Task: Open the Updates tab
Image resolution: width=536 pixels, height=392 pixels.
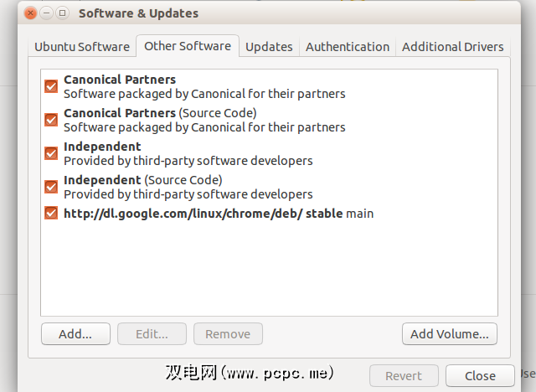Action: (269, 47)
